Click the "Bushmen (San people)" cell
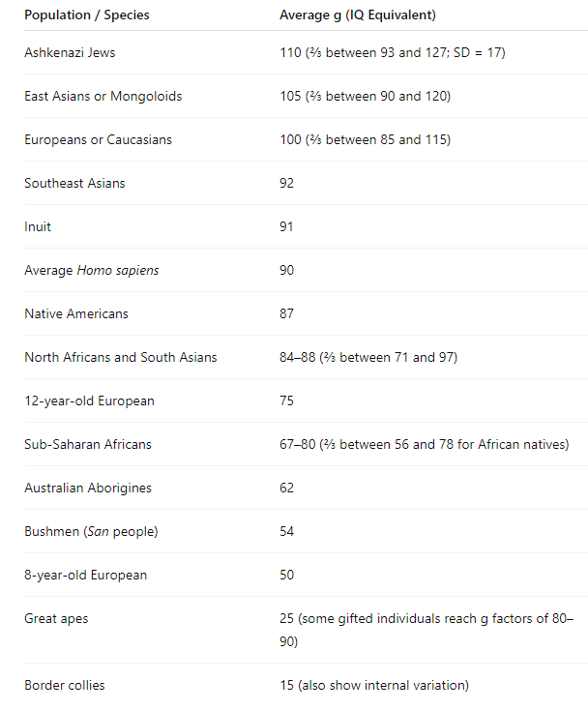The width and height of the screenshot is (588, 711). (91, 531)
